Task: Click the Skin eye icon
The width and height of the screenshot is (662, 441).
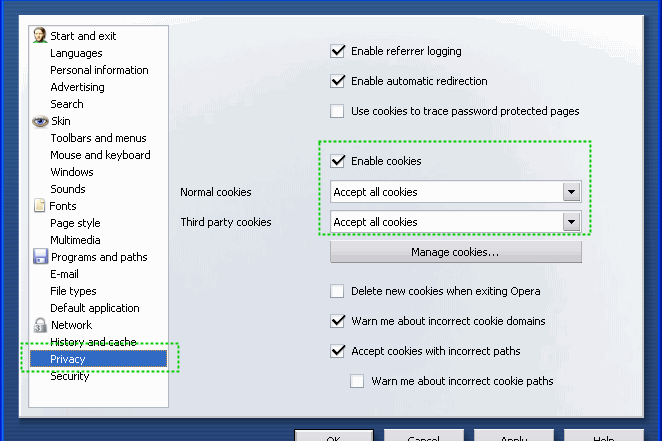Action: pos(40,121)
